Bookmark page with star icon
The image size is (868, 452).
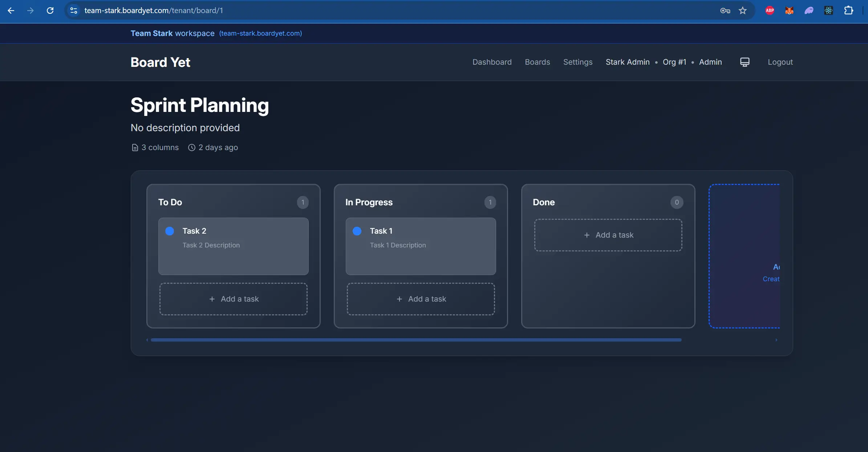(x=743, y=11)
